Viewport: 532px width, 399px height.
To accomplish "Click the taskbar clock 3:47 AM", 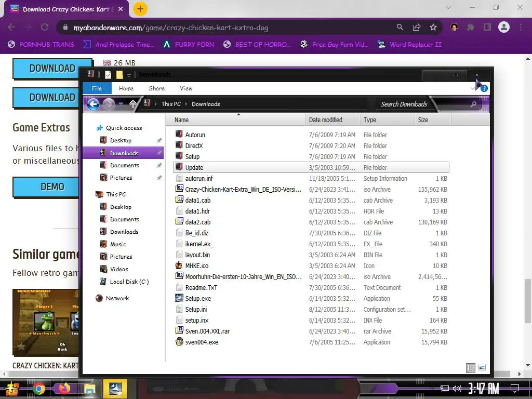I will pyautogui.click(x=484, y=389).
